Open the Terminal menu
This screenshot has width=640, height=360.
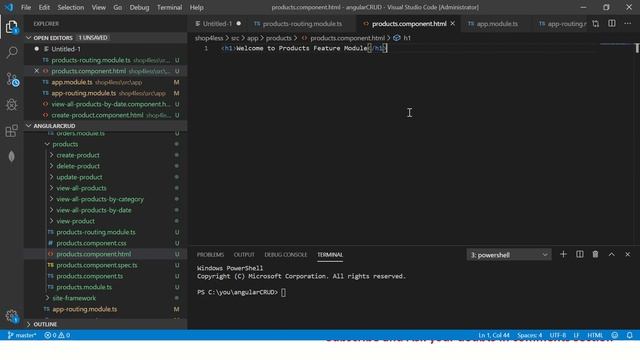point(169,7)
